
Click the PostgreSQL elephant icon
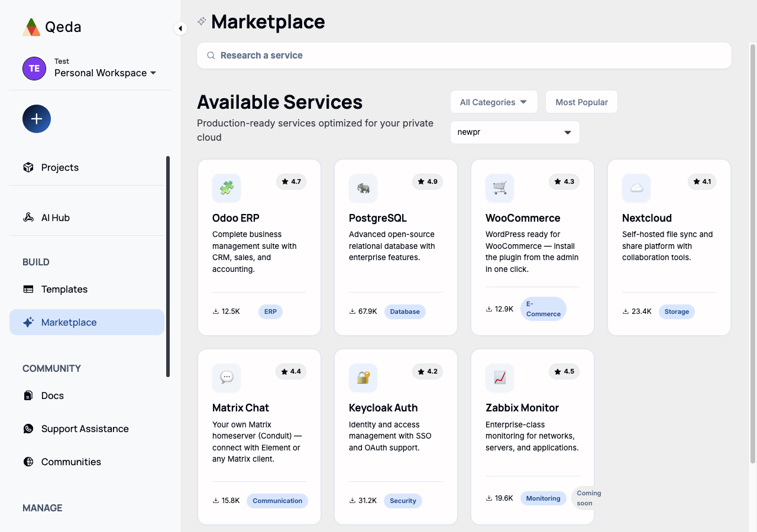click(363, 188)
